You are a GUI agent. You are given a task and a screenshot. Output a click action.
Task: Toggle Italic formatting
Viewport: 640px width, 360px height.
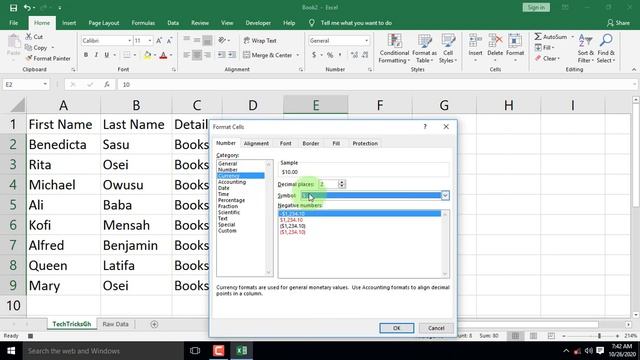[x=96, y=55]
